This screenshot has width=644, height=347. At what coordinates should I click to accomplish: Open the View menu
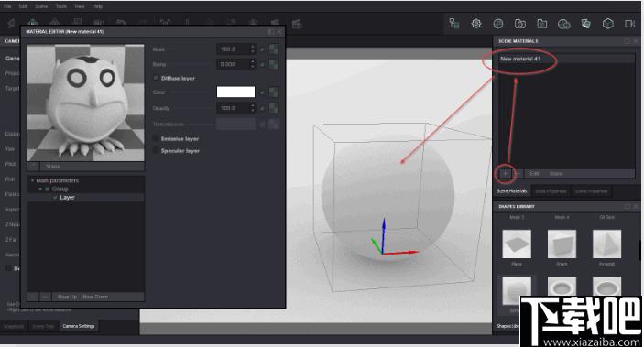pos(80,6)
